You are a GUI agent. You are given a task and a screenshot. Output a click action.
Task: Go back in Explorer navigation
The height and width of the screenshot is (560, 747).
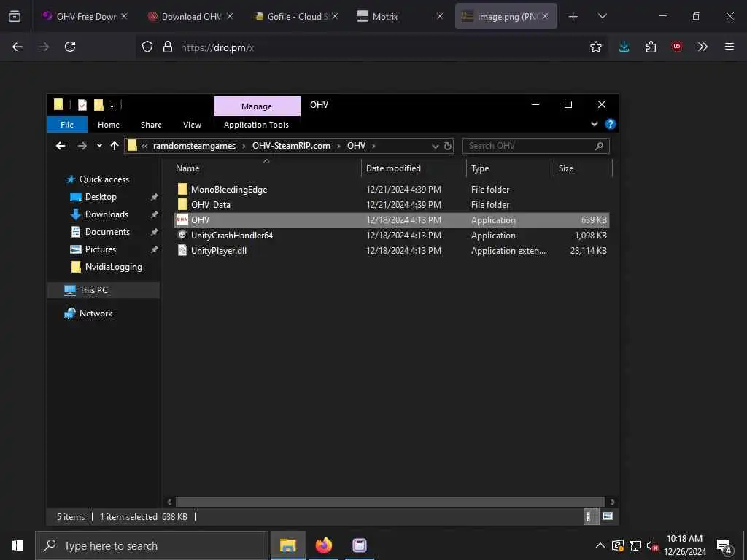pyautogui.click(x=61, y=146)
